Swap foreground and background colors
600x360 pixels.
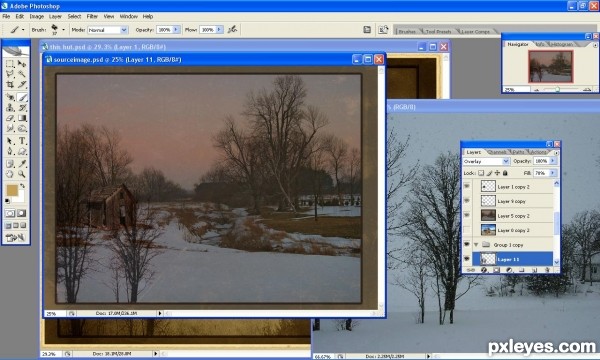[x=22, y=186]
